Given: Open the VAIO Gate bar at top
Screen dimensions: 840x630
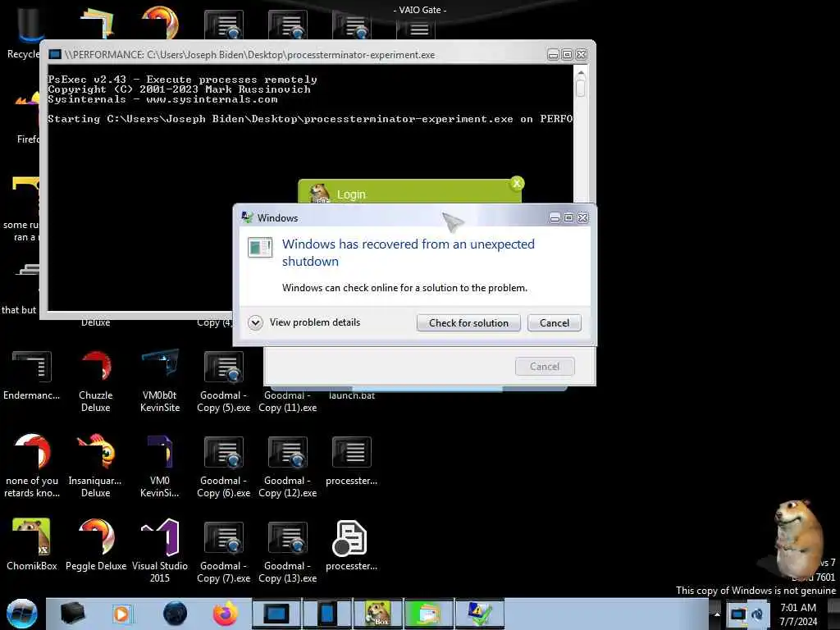Looking at the screenshot, I should pos(420,10).
